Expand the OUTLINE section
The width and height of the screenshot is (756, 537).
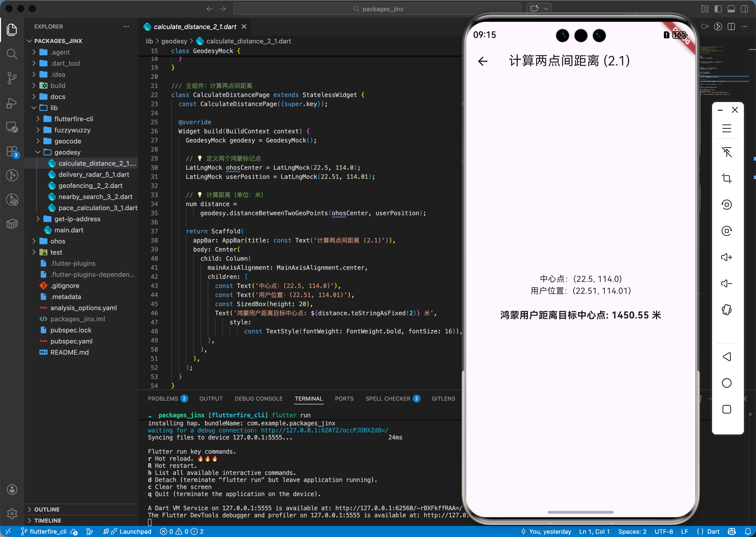(x=47, y=509)
